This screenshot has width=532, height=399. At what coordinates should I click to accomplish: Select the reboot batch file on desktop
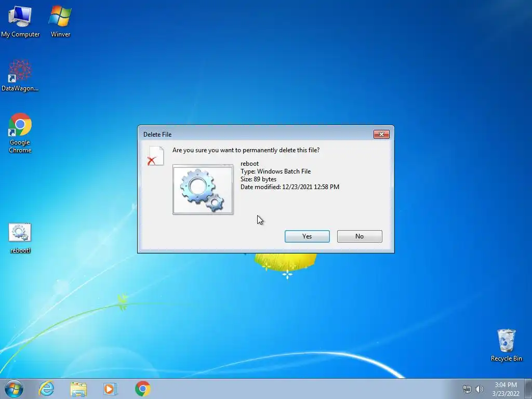20,238
